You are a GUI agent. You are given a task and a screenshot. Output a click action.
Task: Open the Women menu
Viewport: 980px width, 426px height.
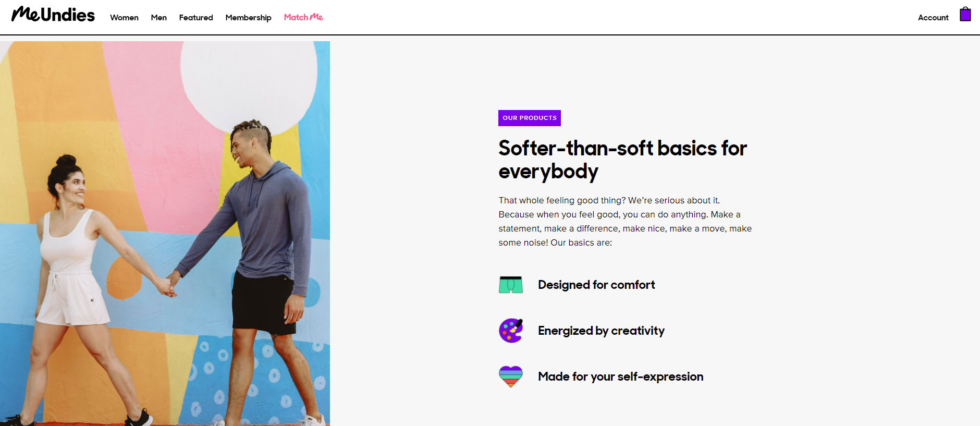click(124, 18)
